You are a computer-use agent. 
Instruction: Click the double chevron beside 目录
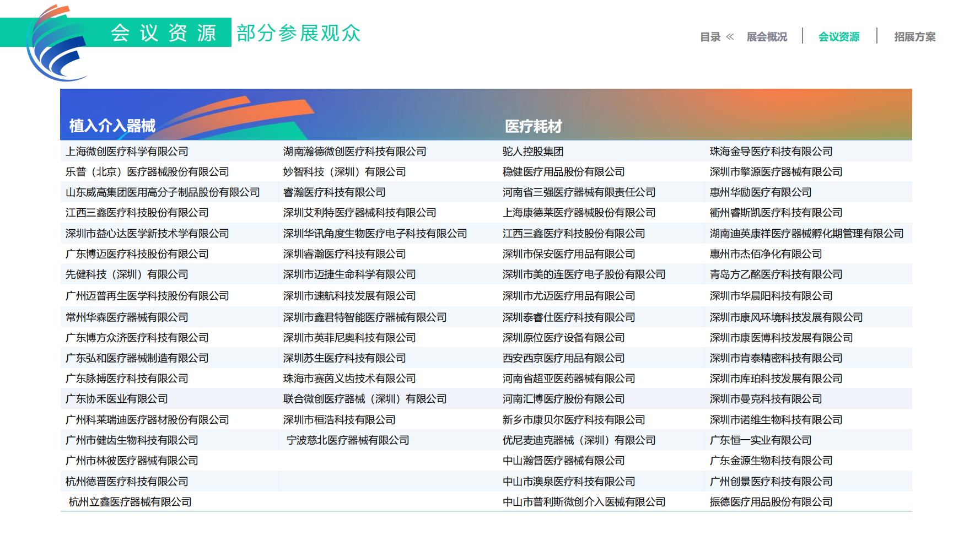[x=730, y=37]
